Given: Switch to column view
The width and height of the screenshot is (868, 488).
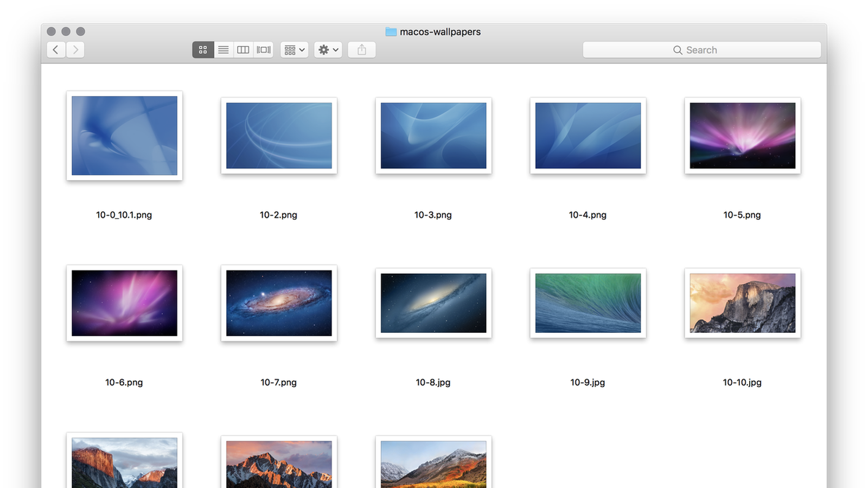Looking at the screenshot, I should pos(242,49).
